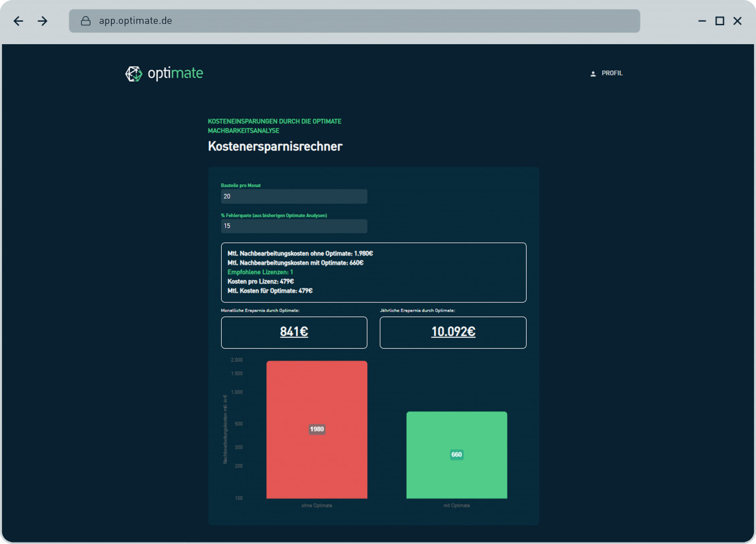
Task: Close the browser window
Action: [737, 21]
